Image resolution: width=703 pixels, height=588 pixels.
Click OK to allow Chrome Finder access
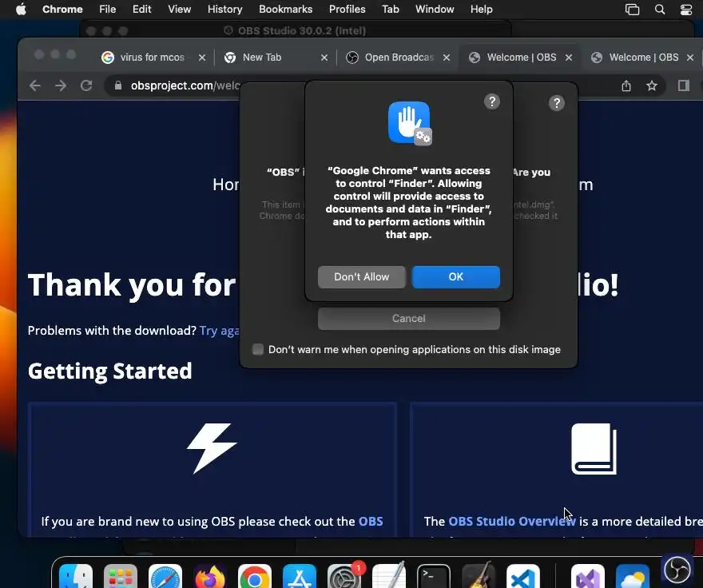[456, 276]
